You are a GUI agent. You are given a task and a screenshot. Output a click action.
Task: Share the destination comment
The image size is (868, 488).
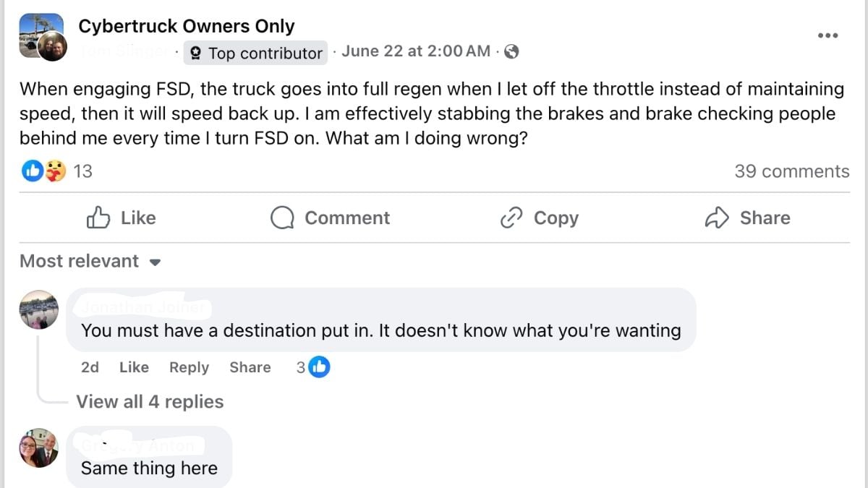(x=250, y=367)
